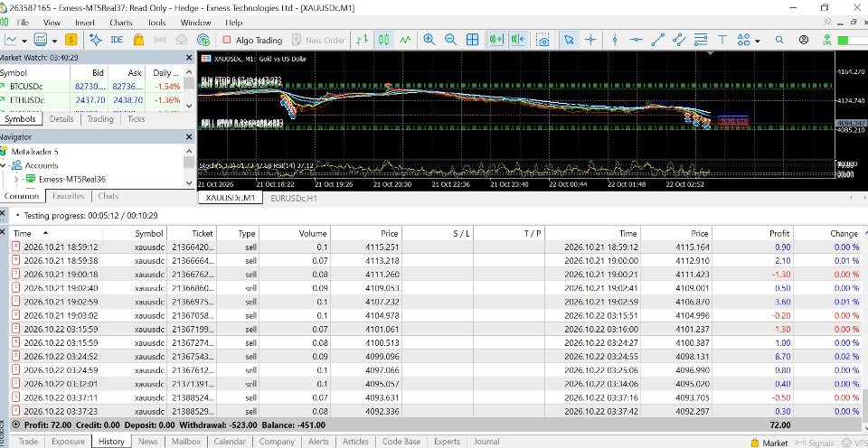The image size is (868, 448).
Task: Select the BTCUSDc symbol row
Action: pyautogui.click(x=92, y=87)
